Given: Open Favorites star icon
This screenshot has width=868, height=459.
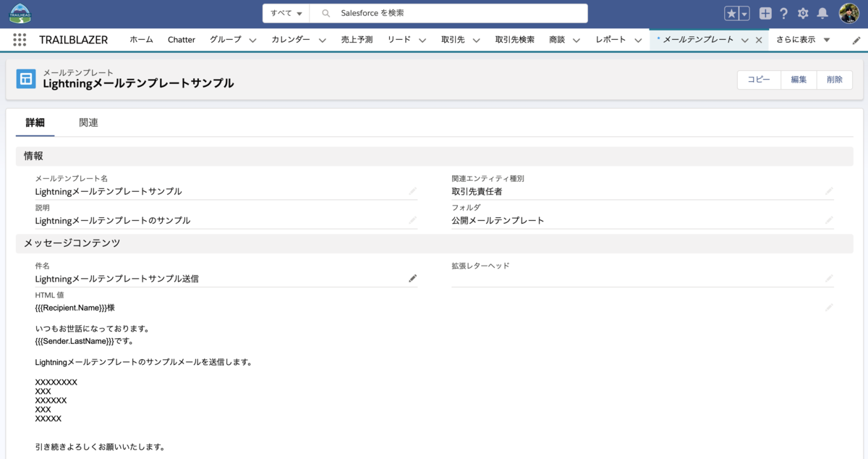Looking at the screenshot, I should [x=731, y=13].
